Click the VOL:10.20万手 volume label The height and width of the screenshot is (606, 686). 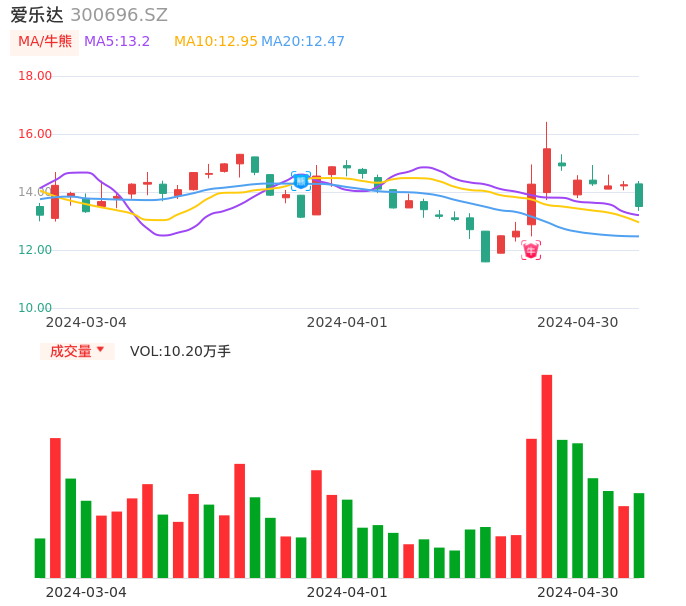point(180,351)
